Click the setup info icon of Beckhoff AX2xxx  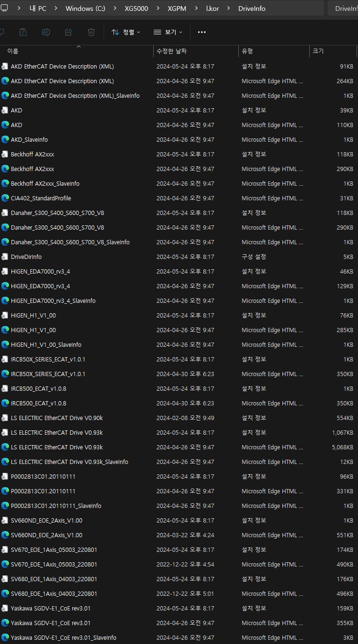(5, 154)
